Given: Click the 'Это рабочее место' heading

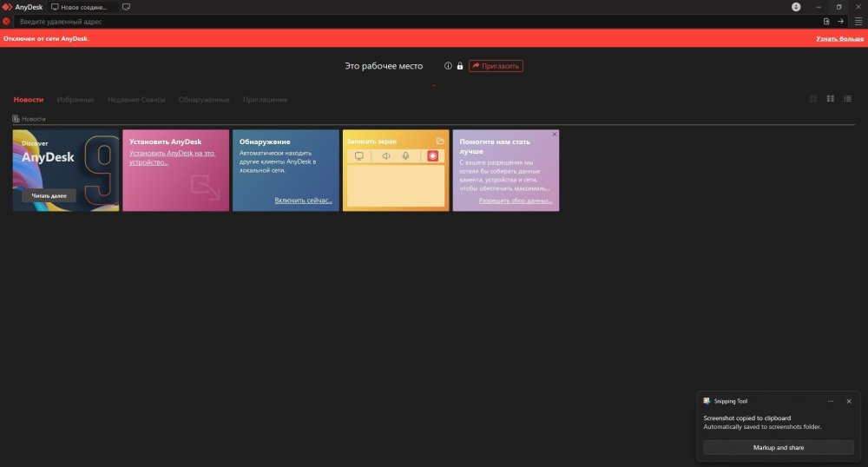Looking at the screenshot, I should coord(384,66).
